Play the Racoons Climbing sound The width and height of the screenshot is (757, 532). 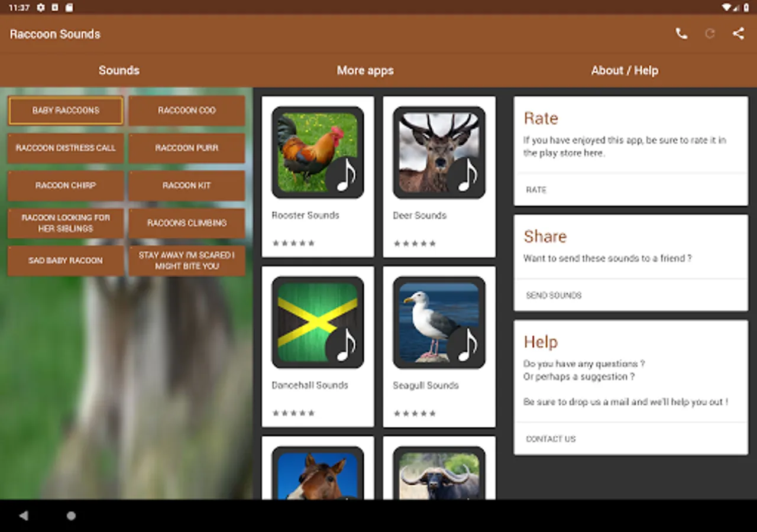187,223
